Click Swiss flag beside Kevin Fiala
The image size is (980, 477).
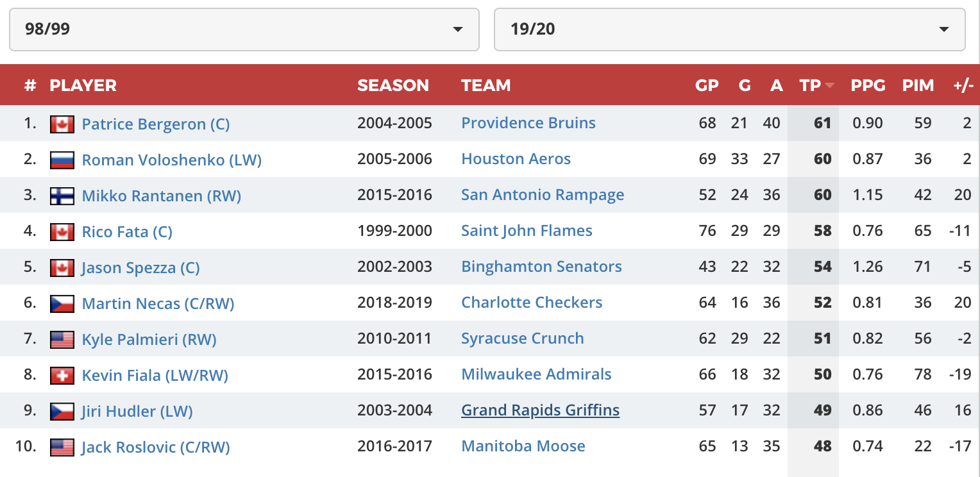tap(62, 375)
